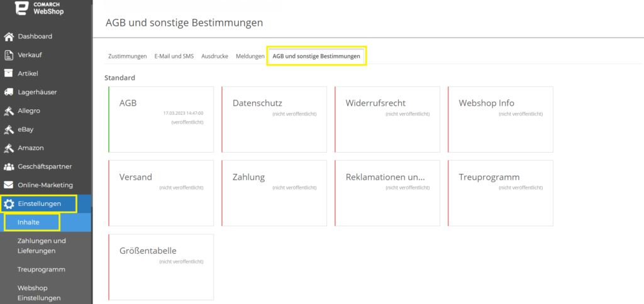
Task: Click the Standard section heading
Action: click(120, 77)
